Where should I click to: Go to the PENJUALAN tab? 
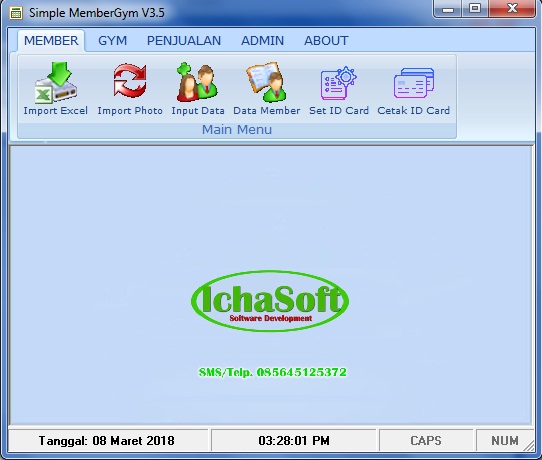click(x=184, y=41)
